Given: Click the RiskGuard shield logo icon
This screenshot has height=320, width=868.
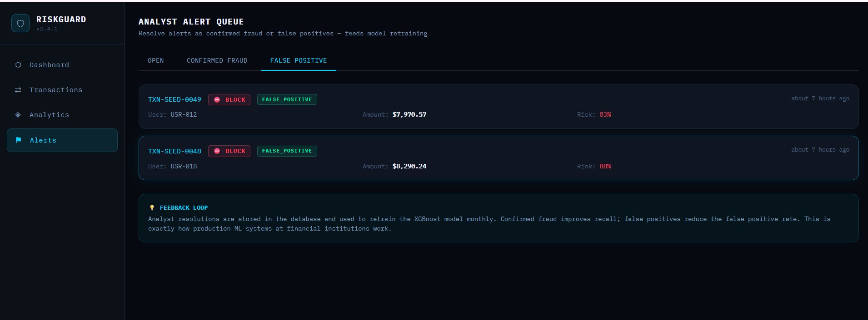Looking at the screenshot, I should (x=20, y=23).
